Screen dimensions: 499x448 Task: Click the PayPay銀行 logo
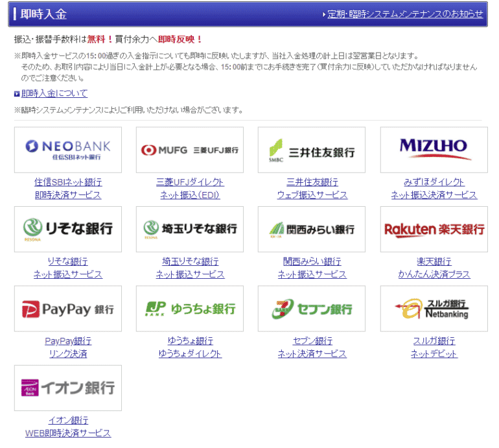68,309
